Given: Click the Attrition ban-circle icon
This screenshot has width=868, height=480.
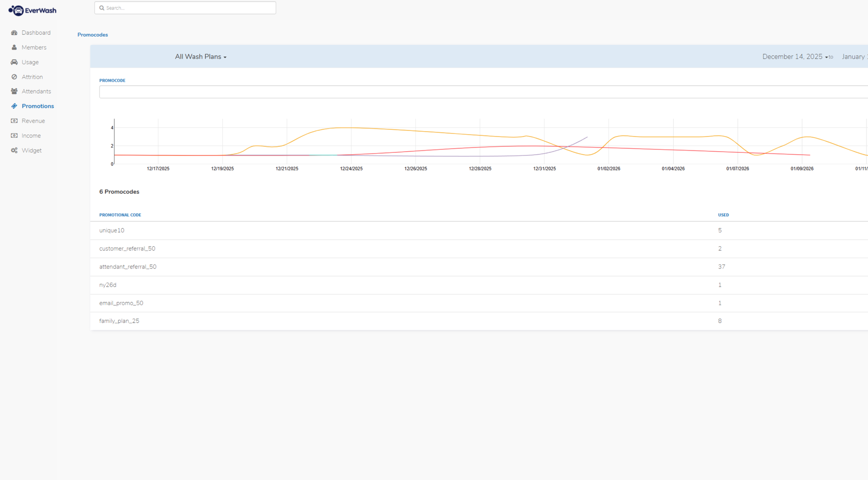Looking at the screenshot, I should click(14, 77).
